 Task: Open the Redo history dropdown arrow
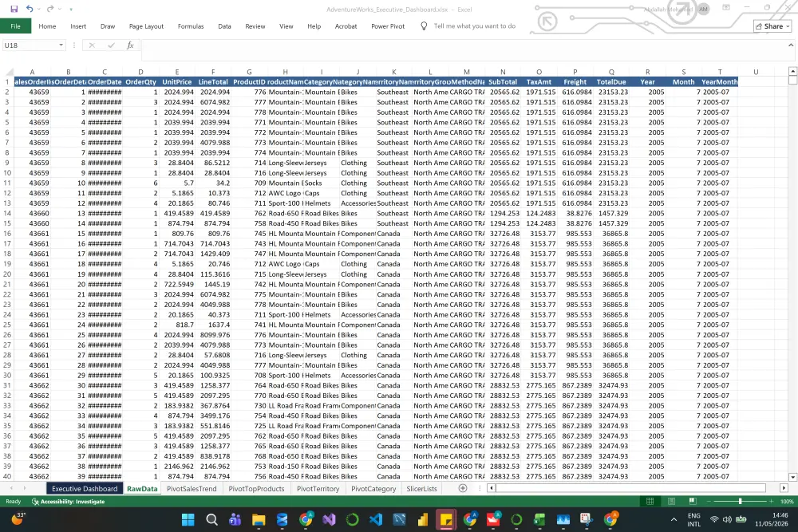(x=60, y=9)
